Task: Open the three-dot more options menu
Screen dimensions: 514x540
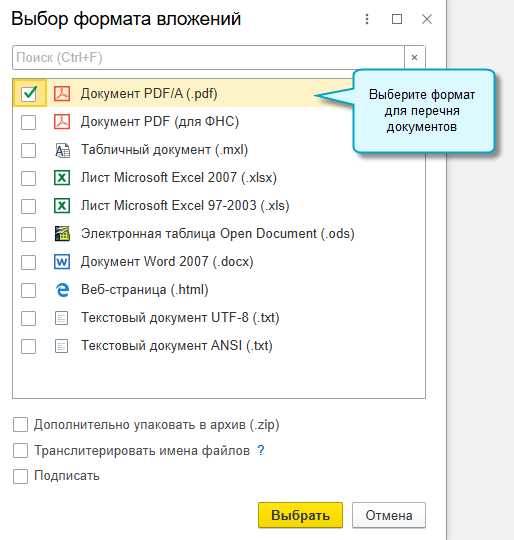Action: coord(367,19)
